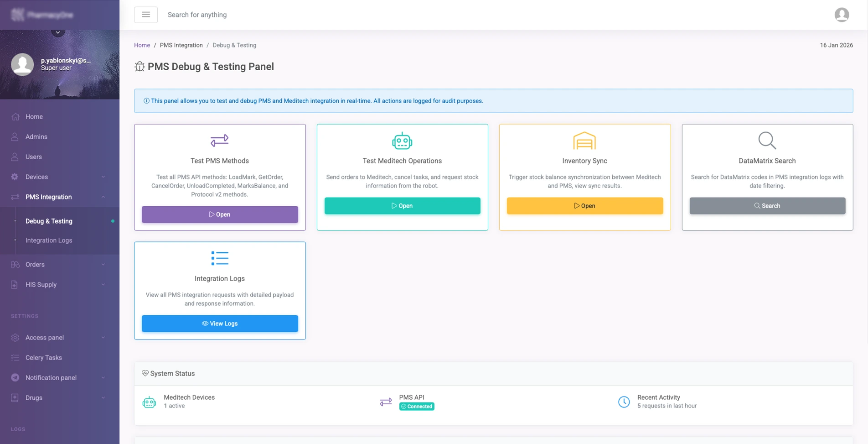Select the robot icon on Test Meditech Operations card
The image size is (868, 444).
[x=402, y=141]
